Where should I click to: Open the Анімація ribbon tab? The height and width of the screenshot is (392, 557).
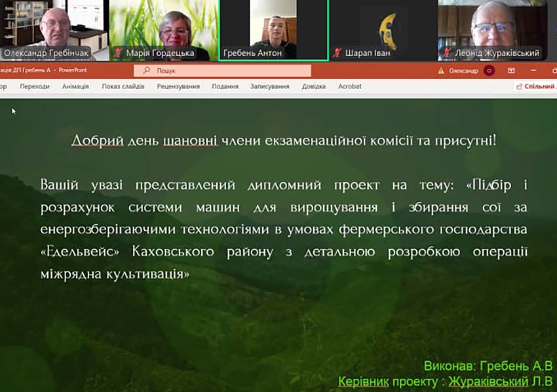click(x=75, y=87)
